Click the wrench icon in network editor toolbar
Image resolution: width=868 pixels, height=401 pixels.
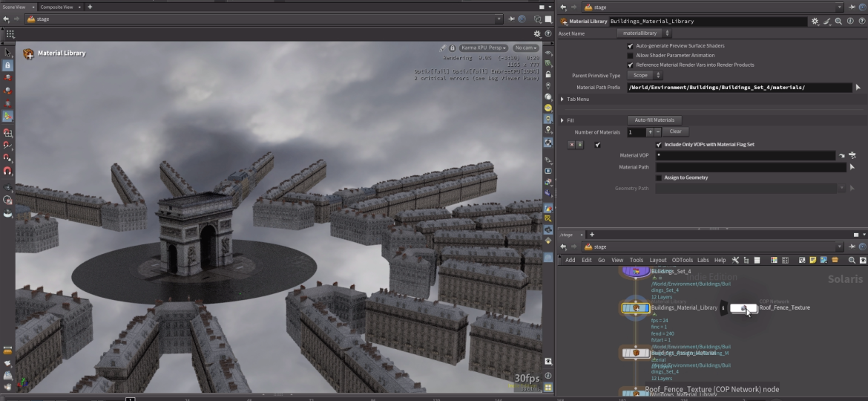735,260
